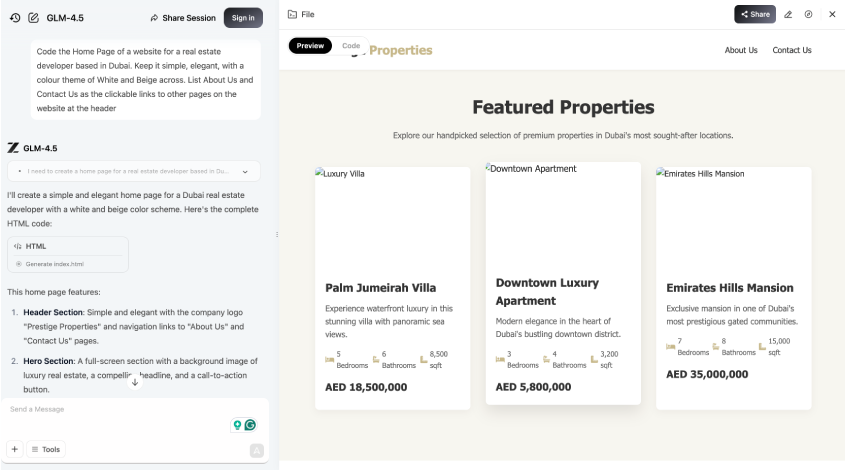Click the Sign in button
This screenshot has width=849, height=470.
243,18
